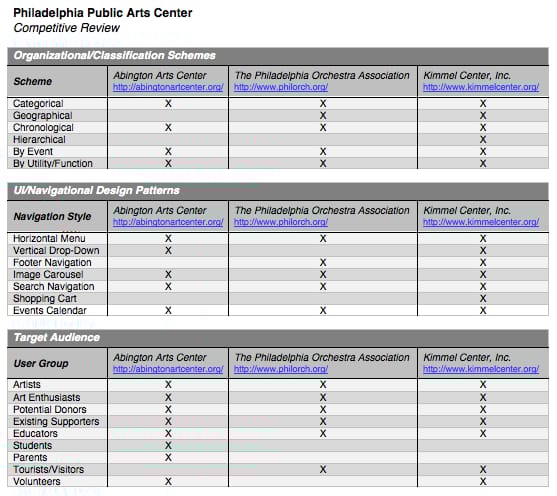Select the 'Vertical Drop-Down' row label
557x496 pixels.
56,251
